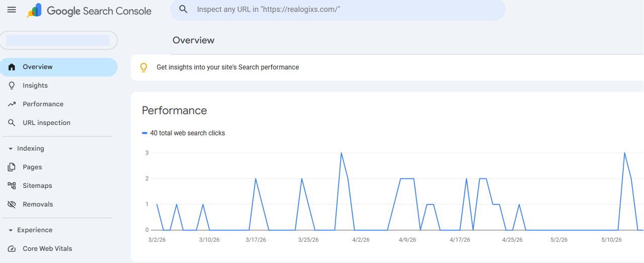
Task: Click the magnifier icon in URL search bar
Action: 184,9
